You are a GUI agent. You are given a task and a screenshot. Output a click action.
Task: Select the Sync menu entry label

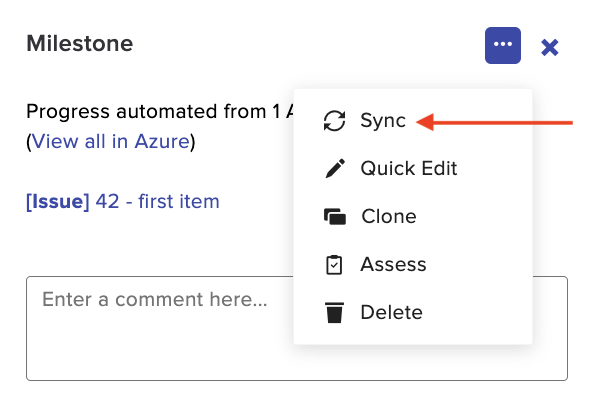click(383, 121)
